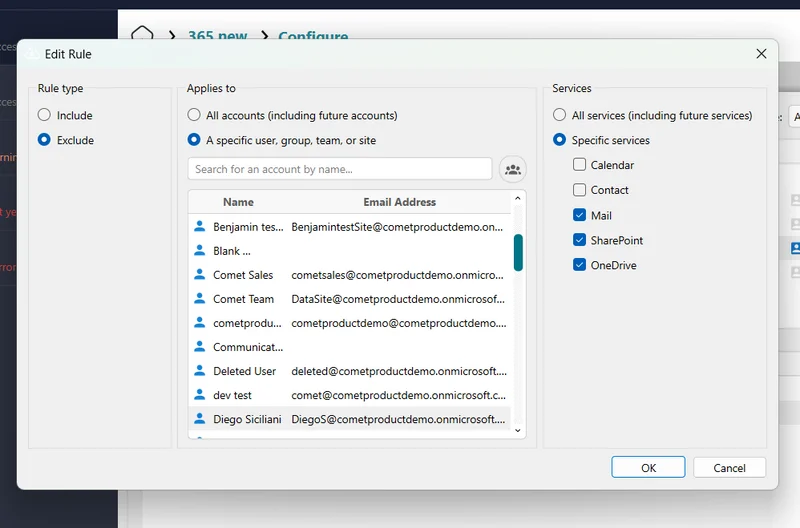Enable the Calendar service checkbox
The height and width of the screenshot is (528, 800).
580,164
